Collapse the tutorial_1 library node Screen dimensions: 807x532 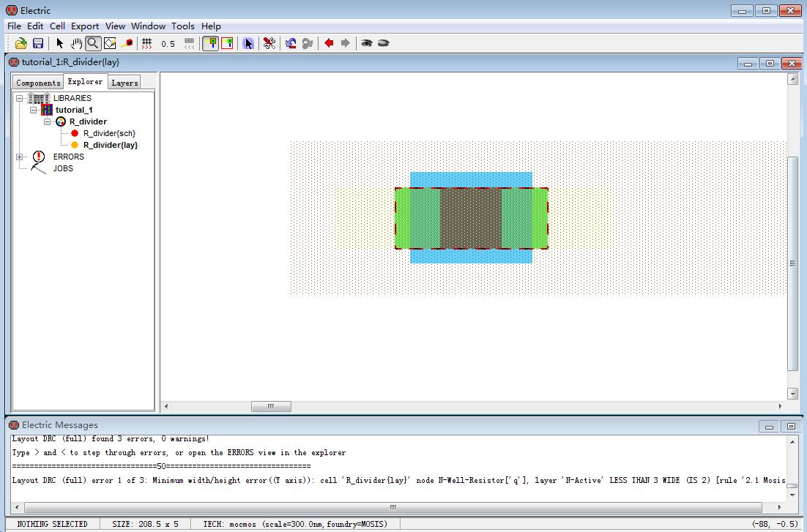33,110
